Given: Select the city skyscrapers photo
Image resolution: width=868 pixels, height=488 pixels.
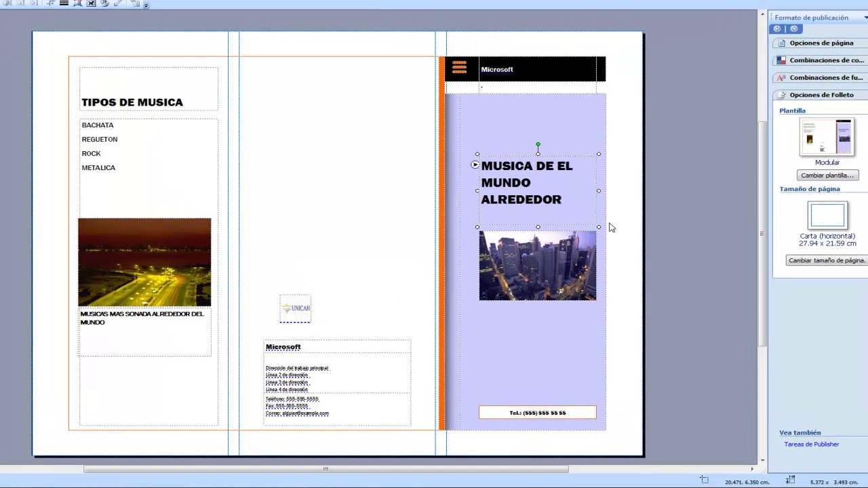Looking at the screenshot, I should 538,265.
